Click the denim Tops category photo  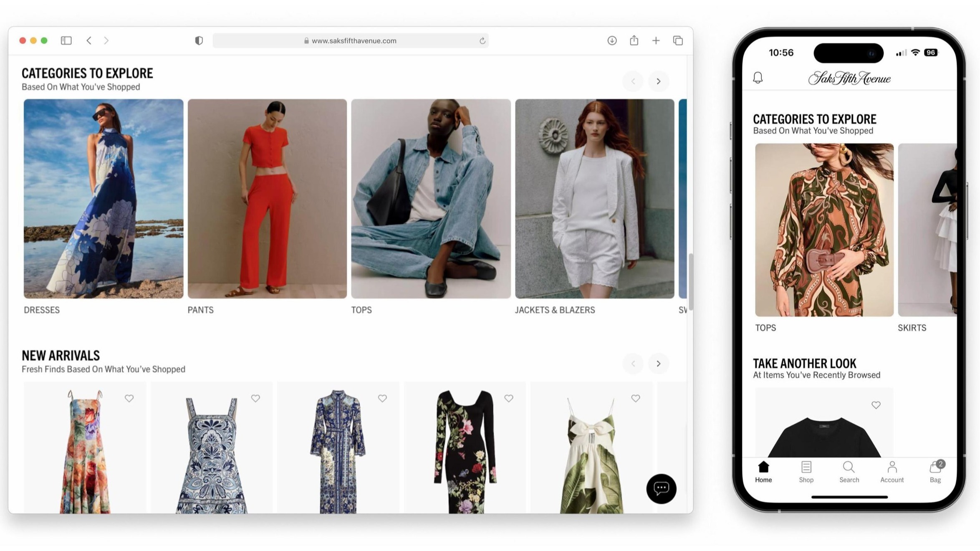tap(431, 199)
